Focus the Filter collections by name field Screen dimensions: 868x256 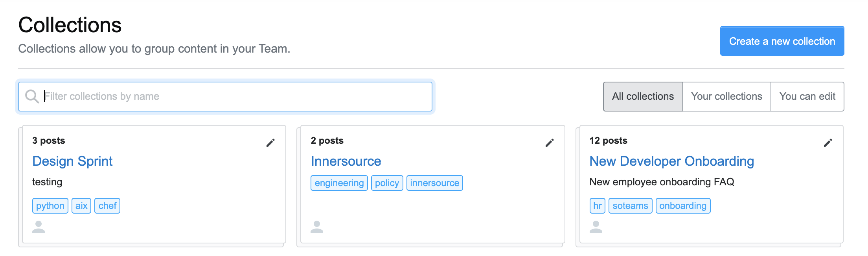click(225, 97)
